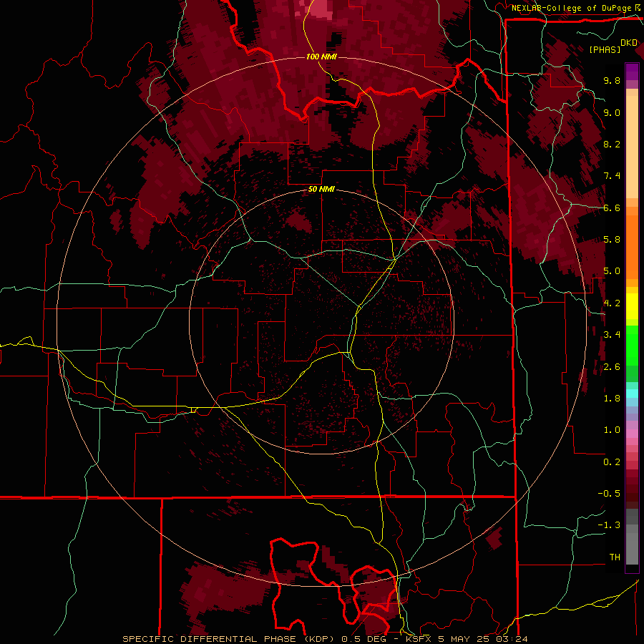Click the 1.0 scale value
Screen dimensions: 644x644
pos(612,430)
